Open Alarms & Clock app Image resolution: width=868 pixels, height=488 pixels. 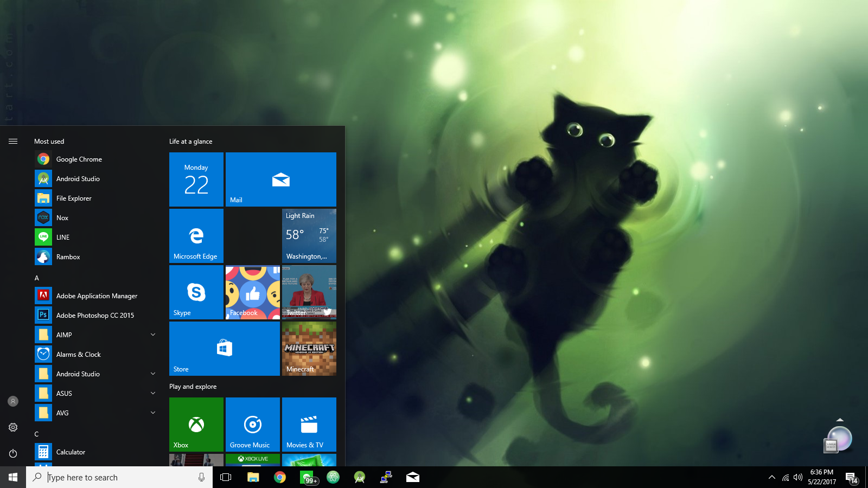coord(95,355)
